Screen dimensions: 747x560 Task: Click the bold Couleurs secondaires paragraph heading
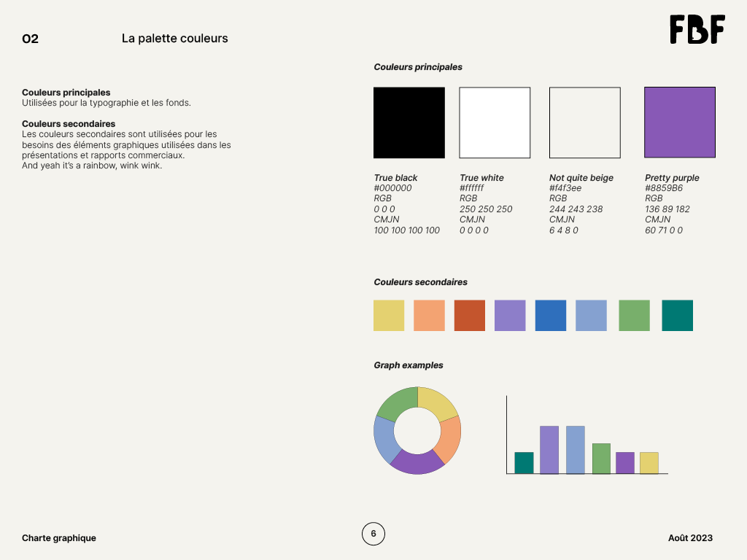69,124
